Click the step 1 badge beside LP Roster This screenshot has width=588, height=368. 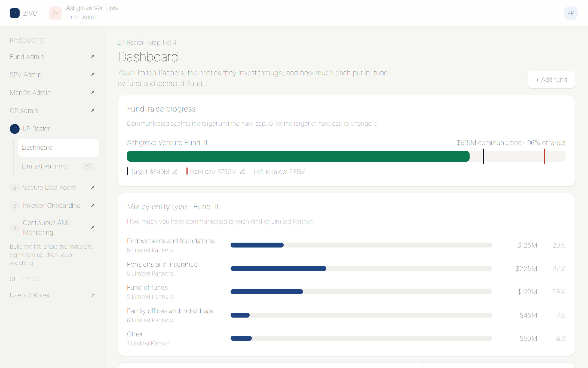click(15, 129)
